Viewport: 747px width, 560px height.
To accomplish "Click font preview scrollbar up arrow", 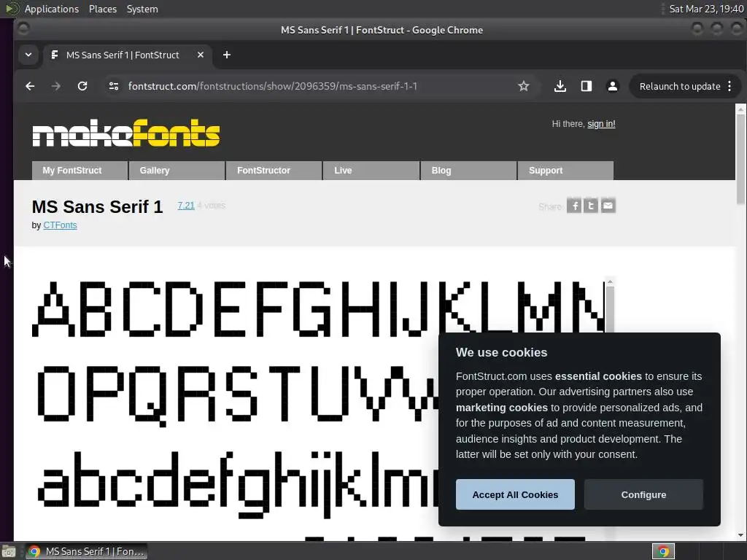I will point(610,282).
